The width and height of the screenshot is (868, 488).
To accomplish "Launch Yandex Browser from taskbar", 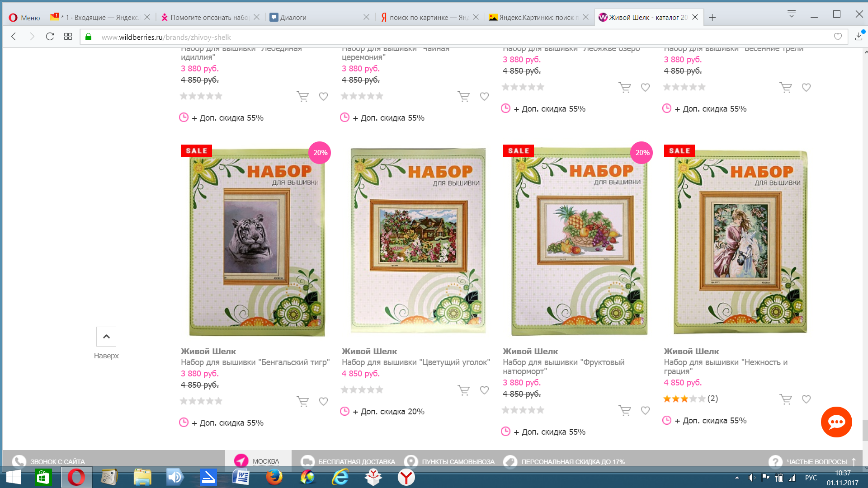I will click(x=406, y=477).
